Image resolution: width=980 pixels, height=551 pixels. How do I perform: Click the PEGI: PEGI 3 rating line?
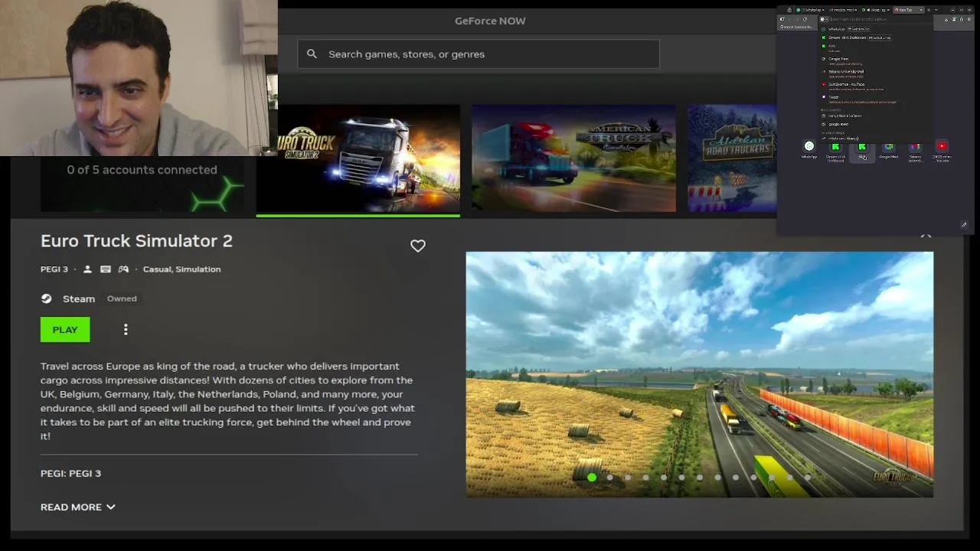click(70, 473)
